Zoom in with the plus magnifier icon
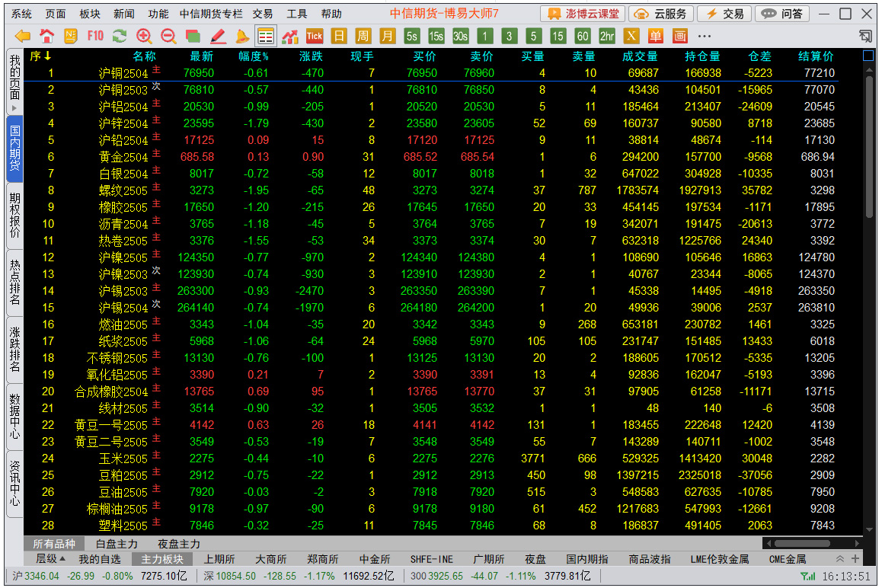Viewport: 882px width, 588px height. 144,37
